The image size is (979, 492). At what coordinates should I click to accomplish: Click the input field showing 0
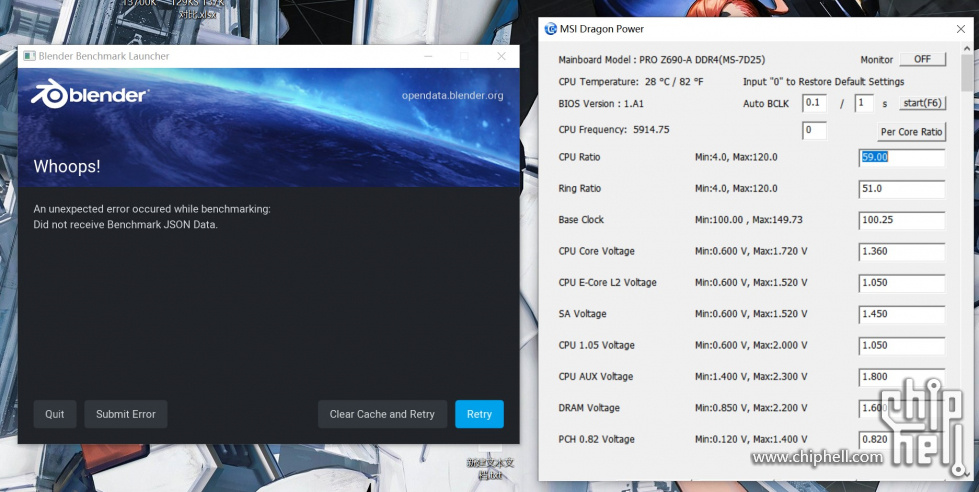(x=814, y=130)
